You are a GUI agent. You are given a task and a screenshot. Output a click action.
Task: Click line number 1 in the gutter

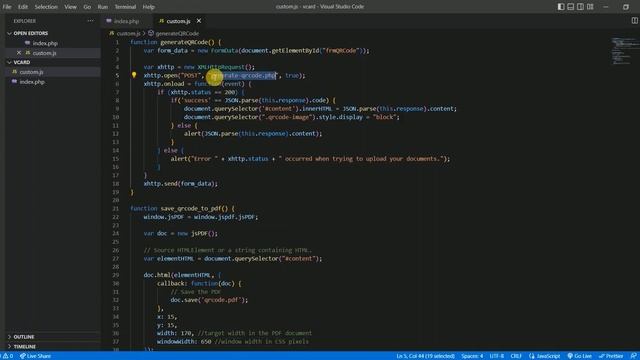[117, 42]
